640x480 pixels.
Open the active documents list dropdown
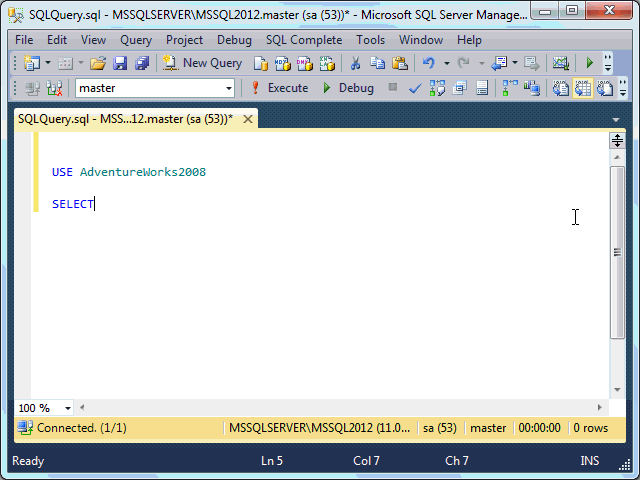616,120
